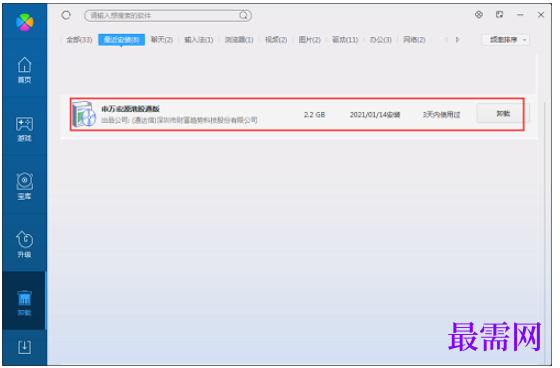Click the magnifier icon inside the search box
The width and height of the screenshot is (560, 368).
point(244,15)
